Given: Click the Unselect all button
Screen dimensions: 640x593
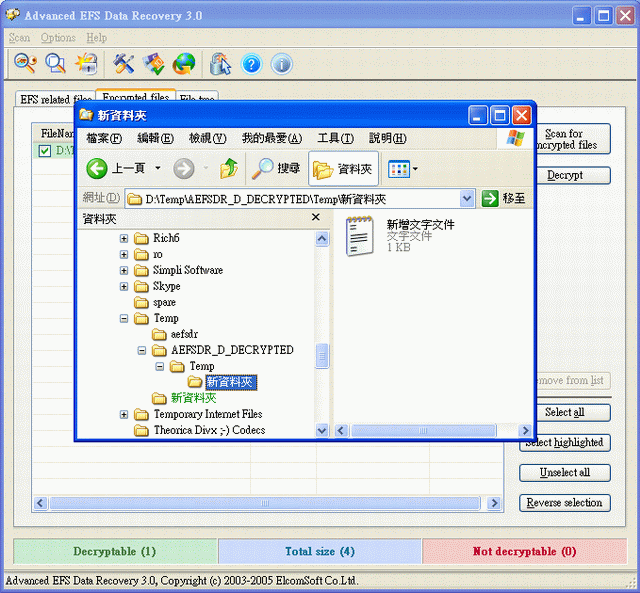Looking at the screenshot, I should [x=565, y=473].
